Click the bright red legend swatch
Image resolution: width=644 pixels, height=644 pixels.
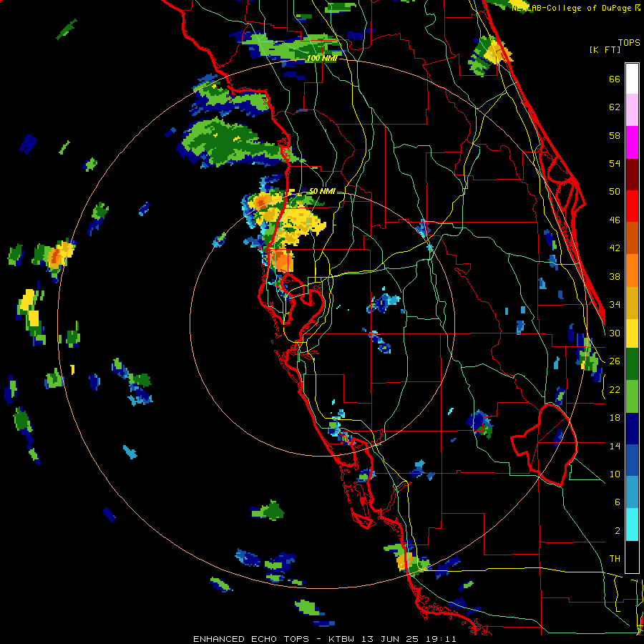(632, 206)
